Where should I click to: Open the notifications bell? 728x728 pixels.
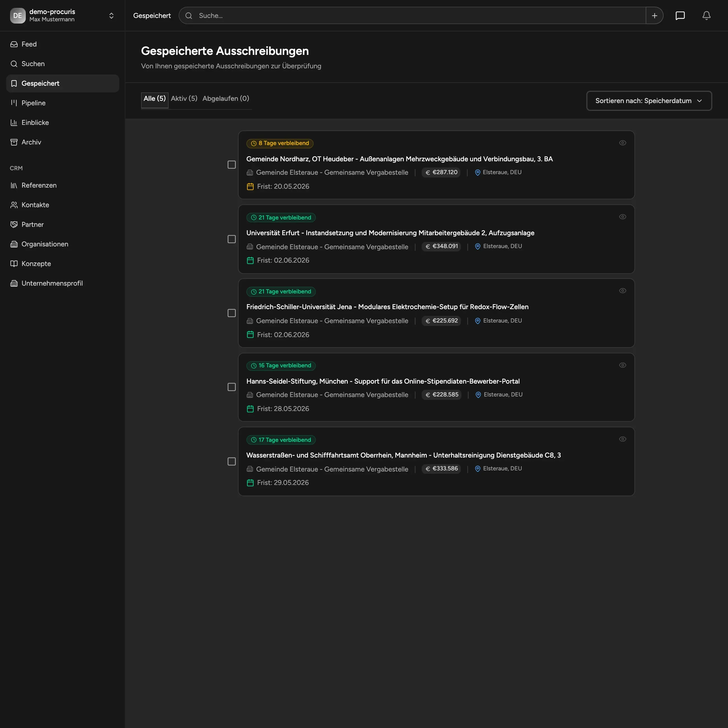tap(706, 15)
